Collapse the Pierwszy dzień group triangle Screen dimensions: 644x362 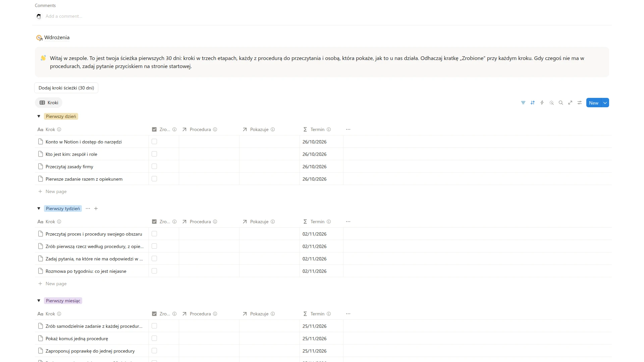tap(39, 116)
